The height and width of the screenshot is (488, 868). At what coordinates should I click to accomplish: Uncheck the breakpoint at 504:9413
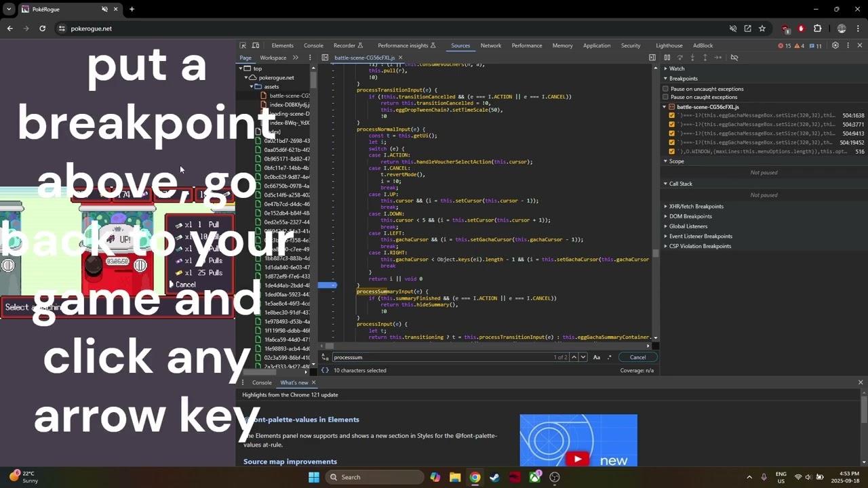click(672, 134)
